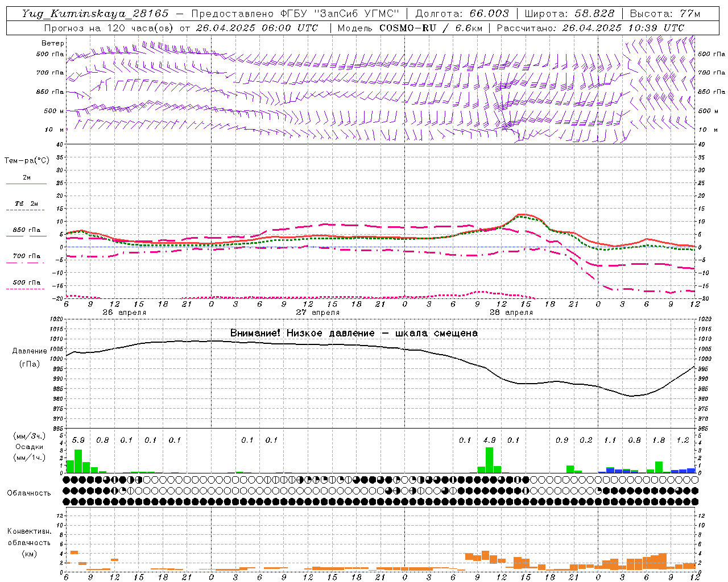This screenshot has width=728, height=582.
Task: Click the station title Yug_Kuminskaya_28165
Action: point(96,14)
